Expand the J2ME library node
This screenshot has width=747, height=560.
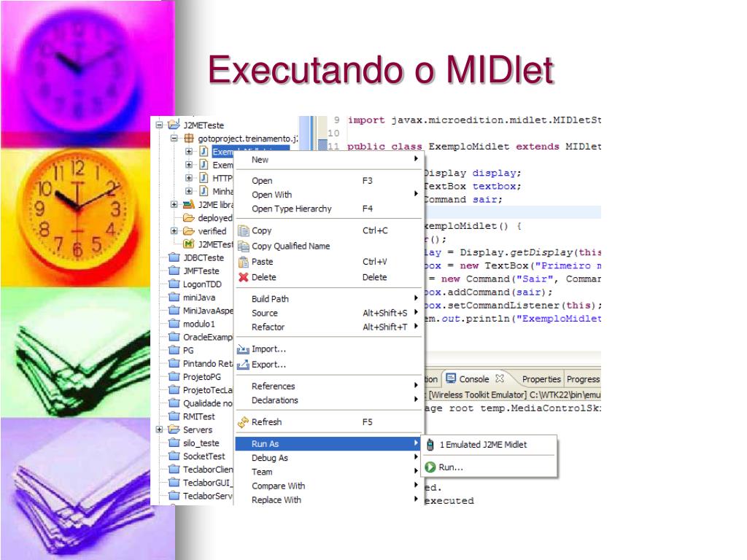click(x=174, y=205)
